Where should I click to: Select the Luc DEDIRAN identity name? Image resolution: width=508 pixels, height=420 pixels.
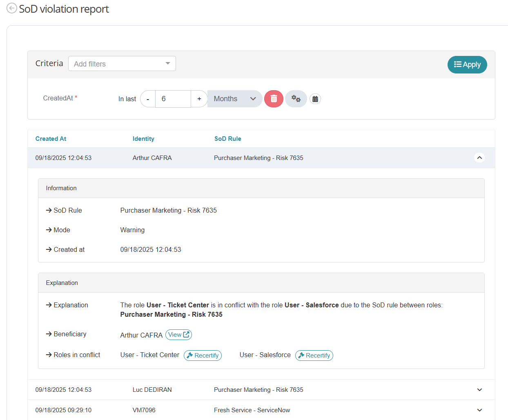tap(152, 390)
